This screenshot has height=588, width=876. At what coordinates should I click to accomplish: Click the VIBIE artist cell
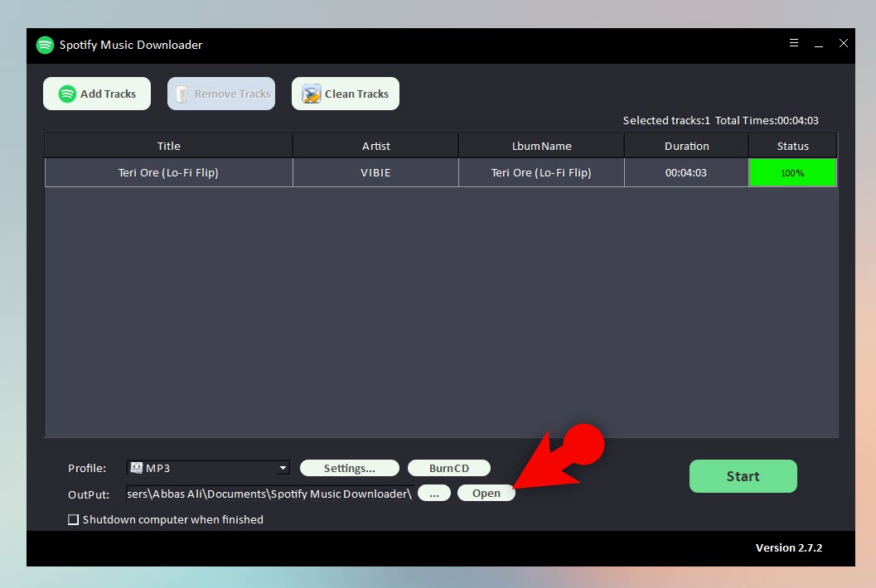(375, 172)
